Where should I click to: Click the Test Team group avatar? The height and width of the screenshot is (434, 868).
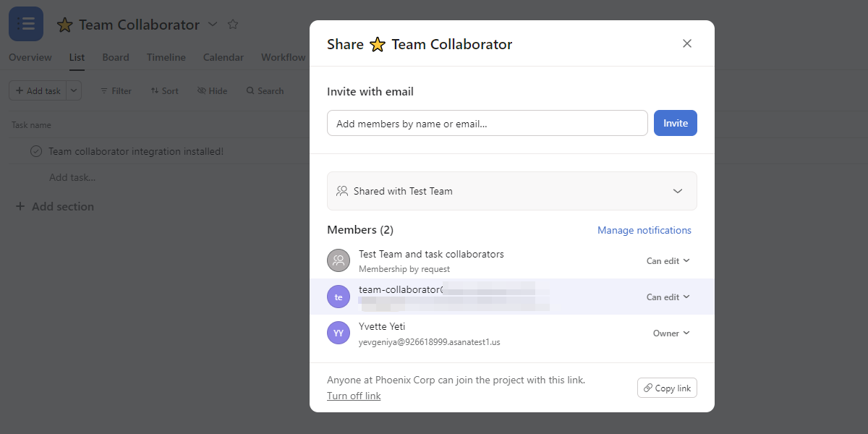(339, 260)
